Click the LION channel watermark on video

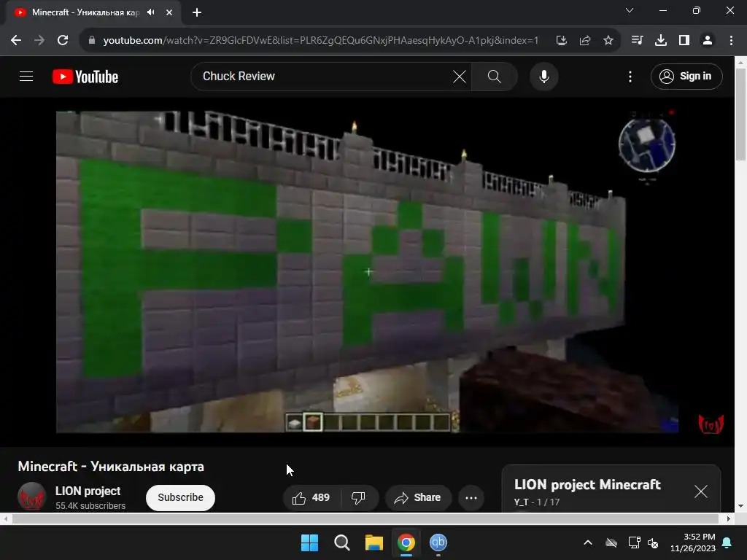[711, 424]
